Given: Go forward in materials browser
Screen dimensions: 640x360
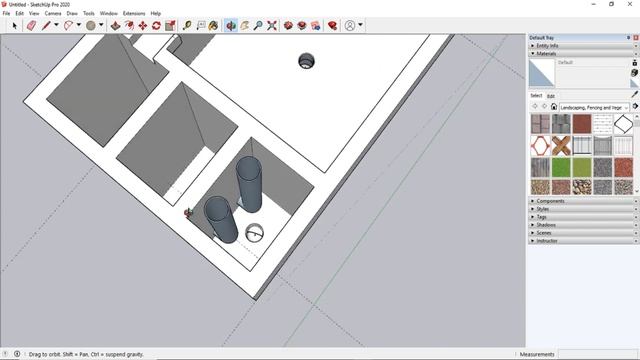Looking at the screenshot, I should coord(544,107).
